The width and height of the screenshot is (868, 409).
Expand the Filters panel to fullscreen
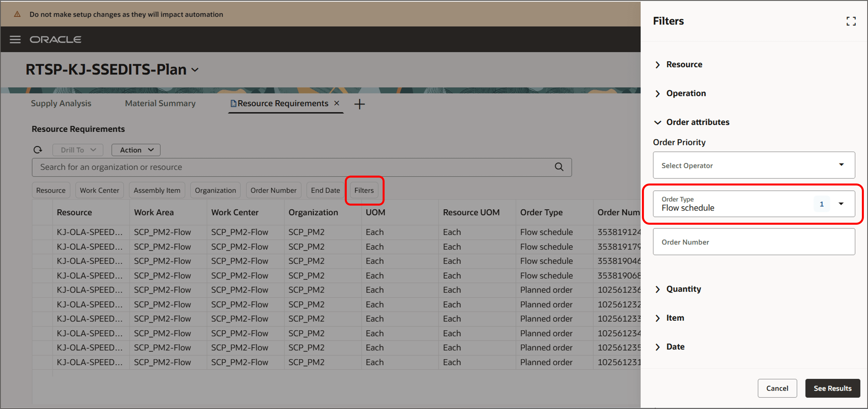click(851, 21)
